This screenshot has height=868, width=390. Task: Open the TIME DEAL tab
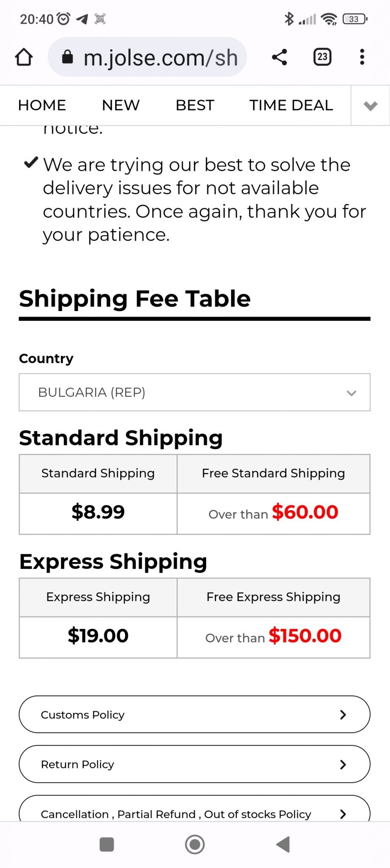[291, 106]
